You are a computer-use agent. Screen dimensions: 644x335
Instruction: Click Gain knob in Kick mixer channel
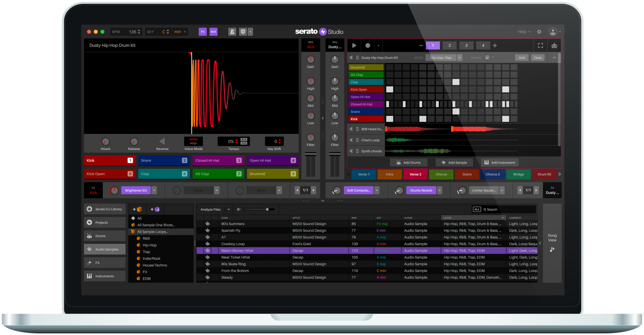click(x=311, y=60)
